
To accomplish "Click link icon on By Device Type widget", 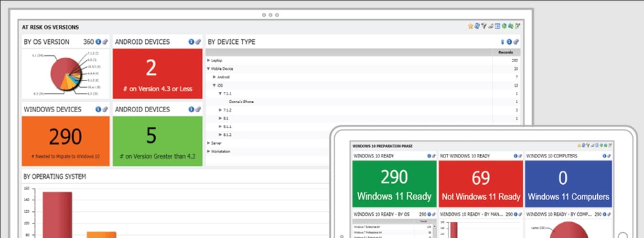I will (516, 42).
